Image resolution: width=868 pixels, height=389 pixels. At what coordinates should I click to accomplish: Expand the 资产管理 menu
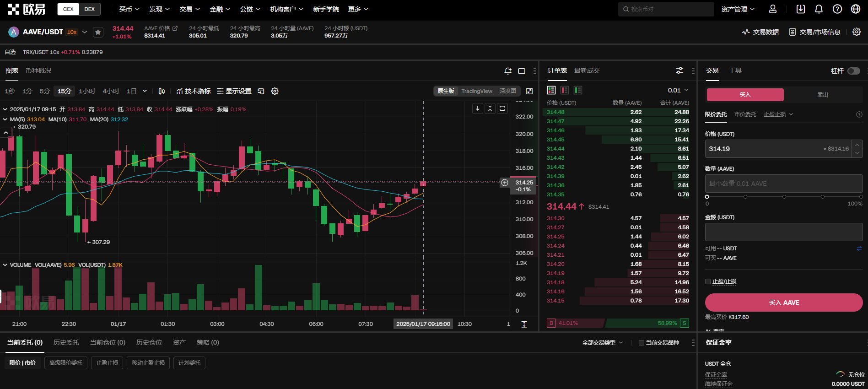click(738, 9)
